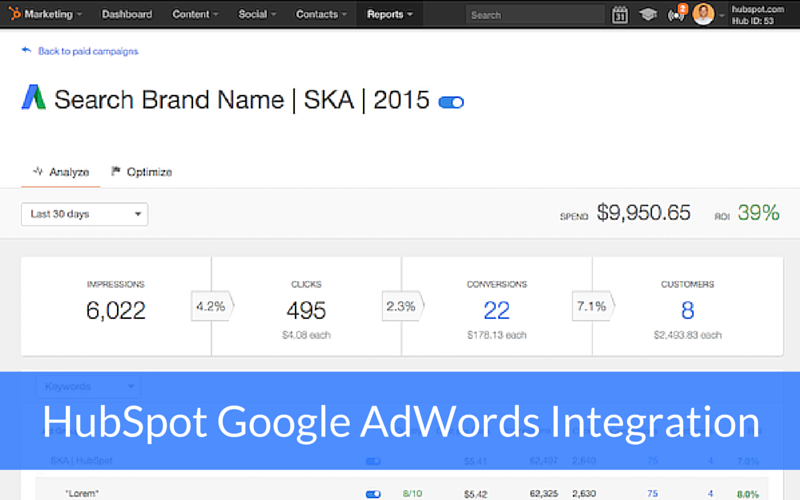Click the user avatar picture
This screenshot has height=500, width=800.
(x=703, y=14)
